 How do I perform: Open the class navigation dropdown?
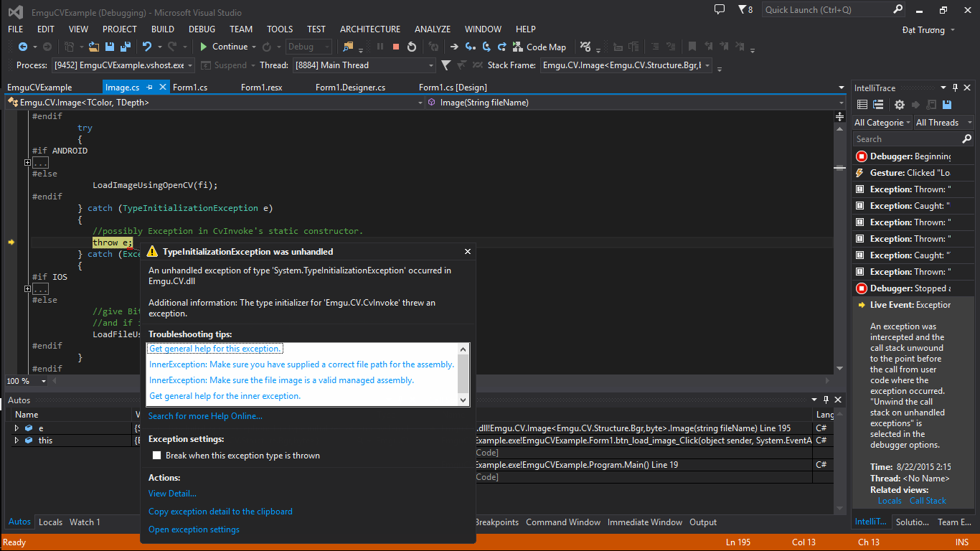click(420, 103)
